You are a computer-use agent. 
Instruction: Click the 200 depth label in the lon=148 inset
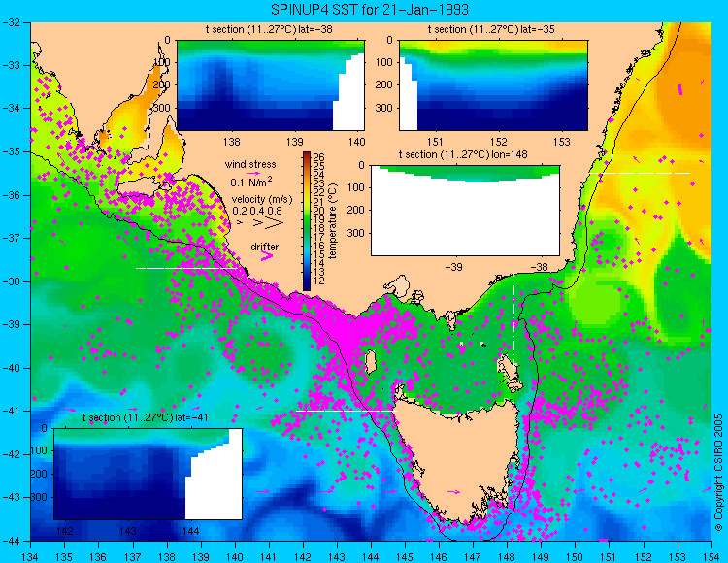pyautogui.click(x=356, y=210)
